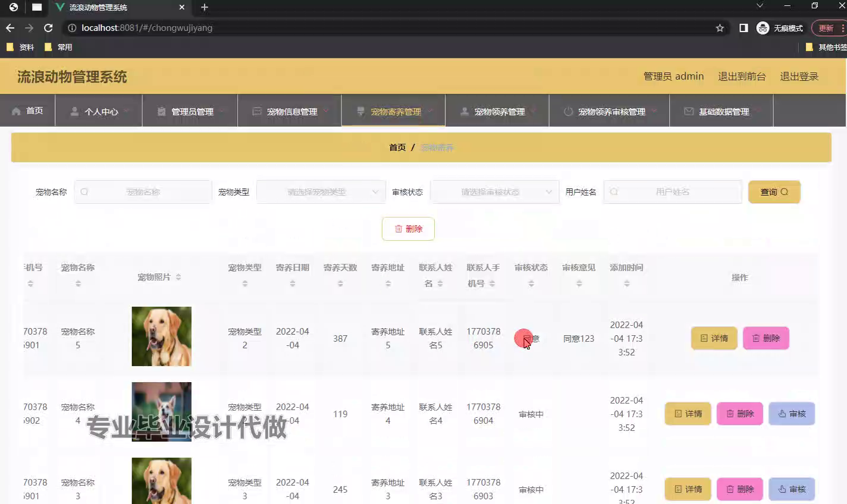Open 首页 menu item
Image resolution: width=847 pixels, height=504 pixels.
pyautogui.click(x=28, y=111)
